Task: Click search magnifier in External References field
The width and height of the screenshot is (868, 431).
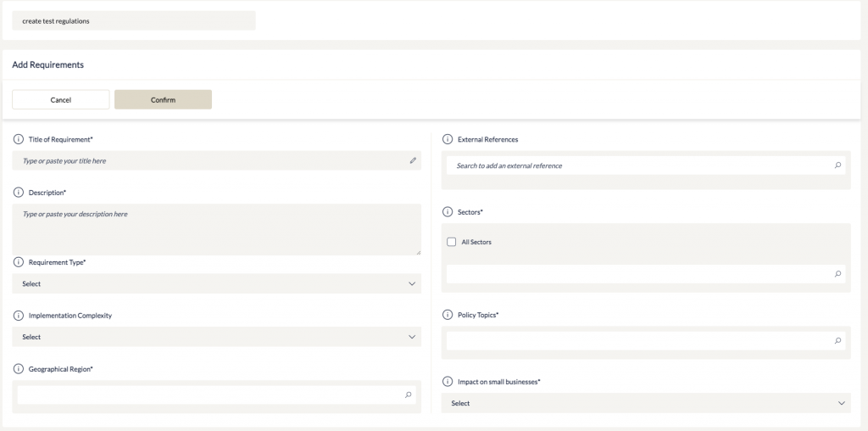Action: click(837, 165)
